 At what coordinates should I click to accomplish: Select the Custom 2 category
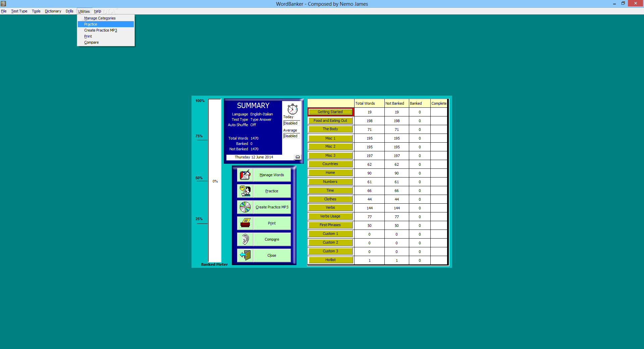click(330, 243)
